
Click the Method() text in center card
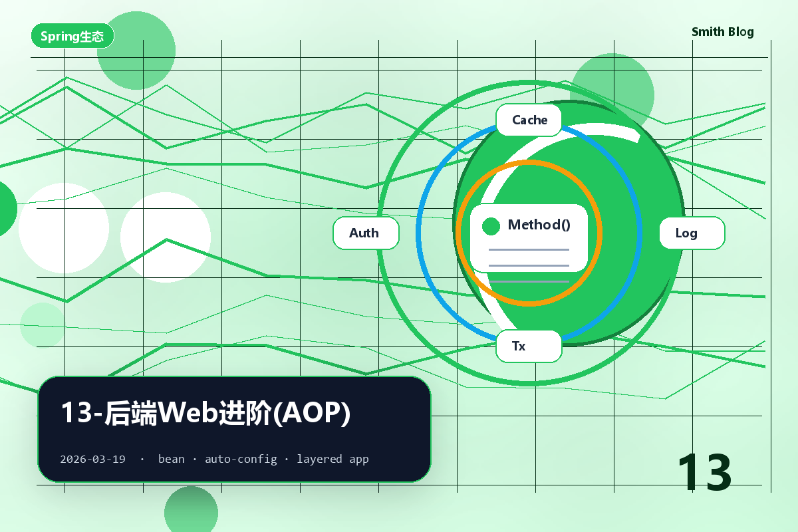point(539,225)
